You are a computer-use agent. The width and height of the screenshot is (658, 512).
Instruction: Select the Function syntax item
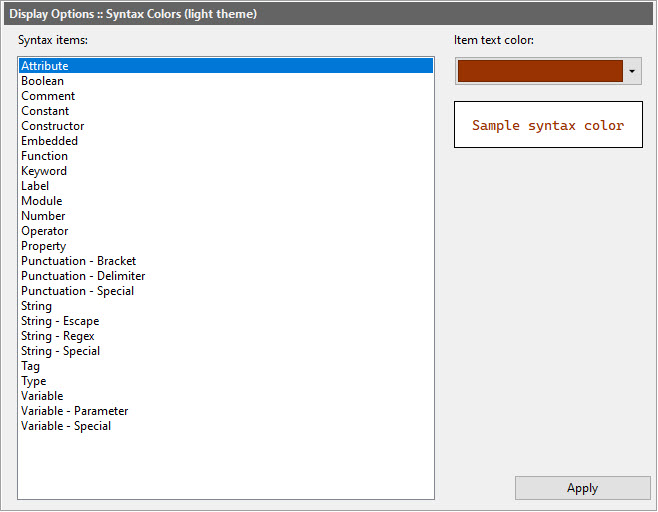[x=226, y=156]
